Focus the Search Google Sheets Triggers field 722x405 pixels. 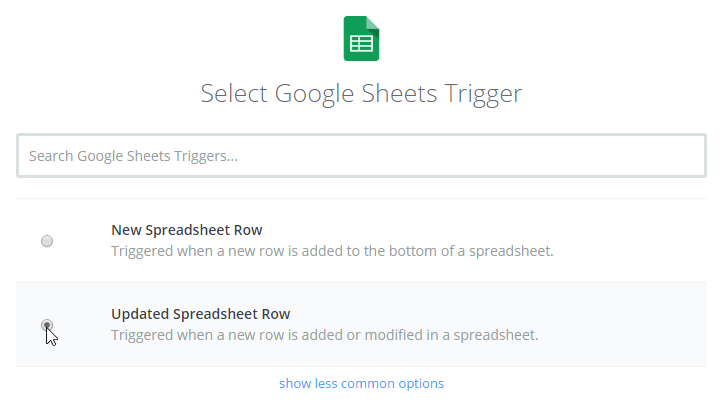point(361,156)
